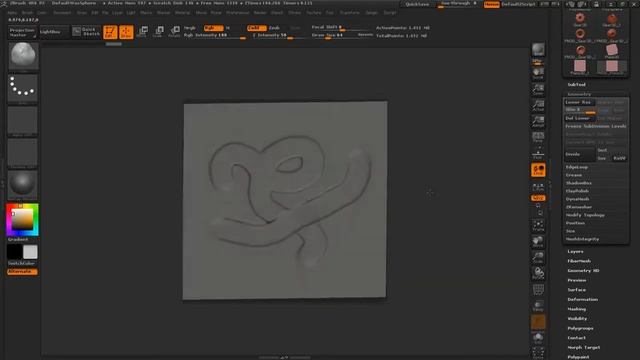Toggle the Zsub button
The width and height of the screenshot is (640, 360).
point(274,28)
